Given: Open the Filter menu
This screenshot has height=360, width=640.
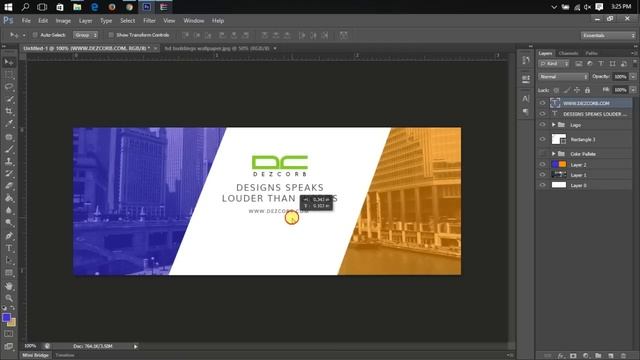Looking at the screenshot, I should point(149,20).
